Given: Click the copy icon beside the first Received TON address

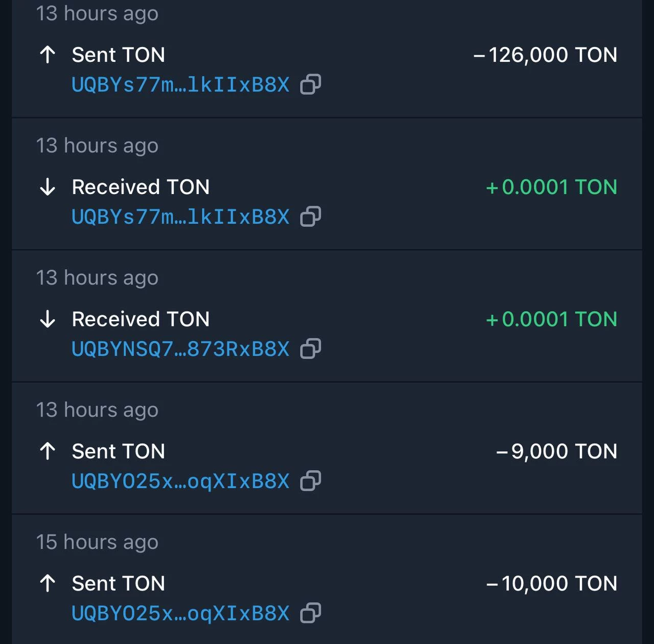Looking at the screenshot, I should 311,217.
